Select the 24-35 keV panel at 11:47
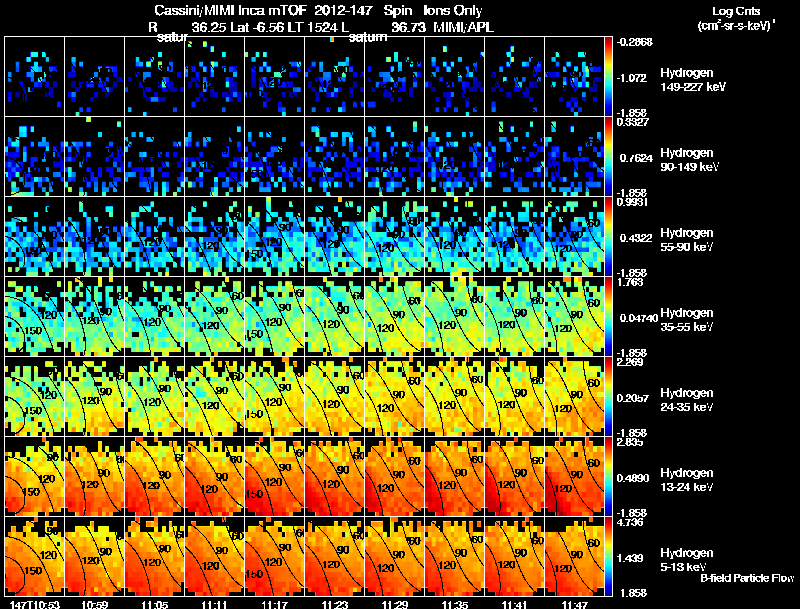This screenshot has height=609, width=800. [x=574, y=397]
